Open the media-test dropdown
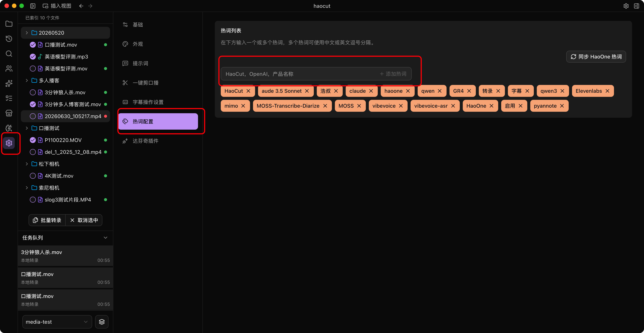 pos(57,322)
